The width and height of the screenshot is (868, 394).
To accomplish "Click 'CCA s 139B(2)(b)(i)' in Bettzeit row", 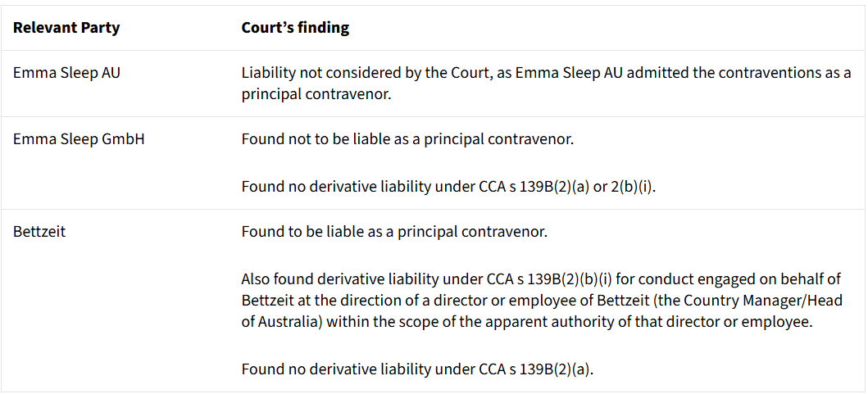I will (x=540, y=280).
